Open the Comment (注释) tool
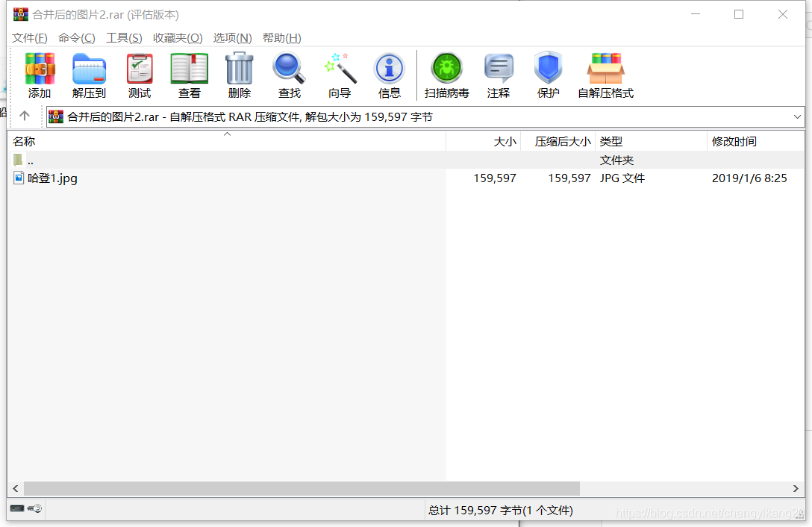Image resolution: width=812 pixels, height=527 pixels. click(x=499, y=75)
